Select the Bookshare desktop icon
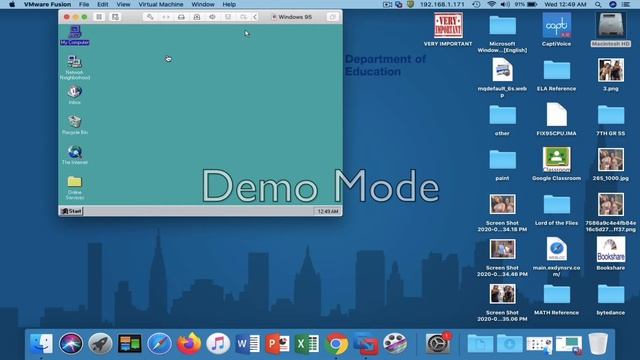Viewport: 640px width, 360px height. [611, 254]
